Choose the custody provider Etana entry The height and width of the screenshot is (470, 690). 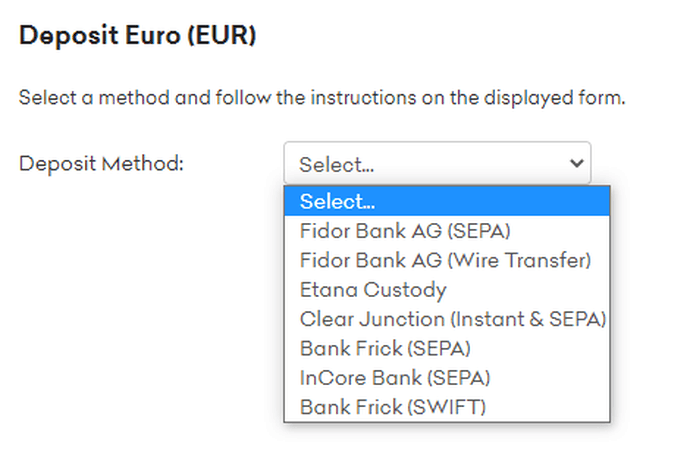373,290
